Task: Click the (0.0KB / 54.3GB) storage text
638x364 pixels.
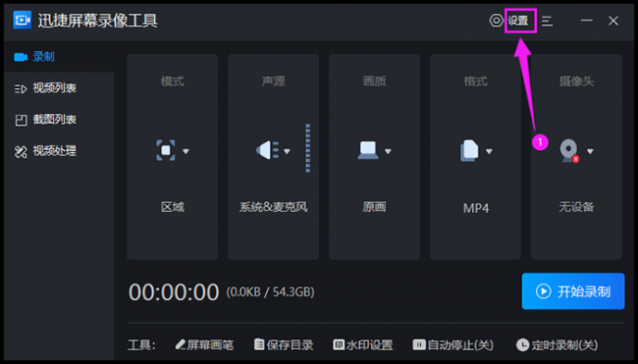Action: (x=271, y=292)
